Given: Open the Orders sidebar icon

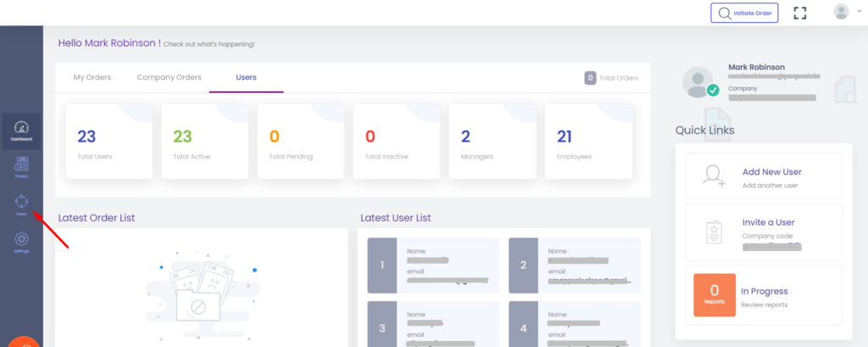Looking at the screenshot, I should (x=21, y=167).
